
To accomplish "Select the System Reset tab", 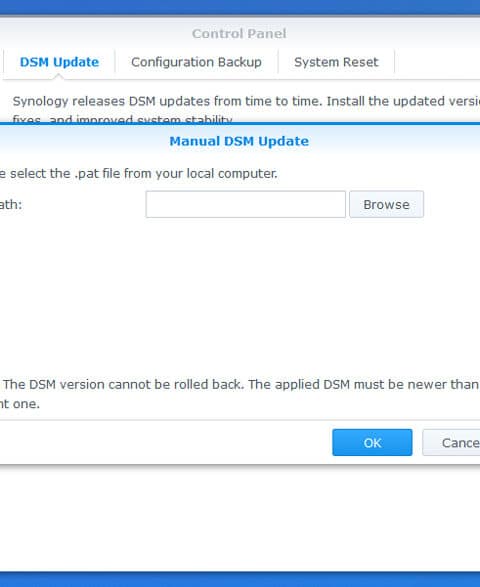I will point(336,62).
